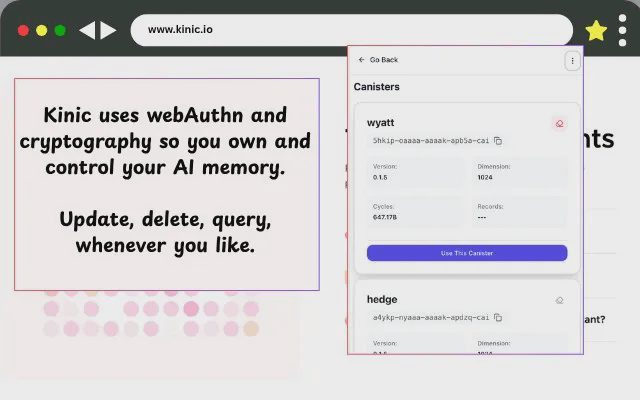This screenshot has width=640, height=400.
Task: Copy the hedge canister ID
Action: 498,318
